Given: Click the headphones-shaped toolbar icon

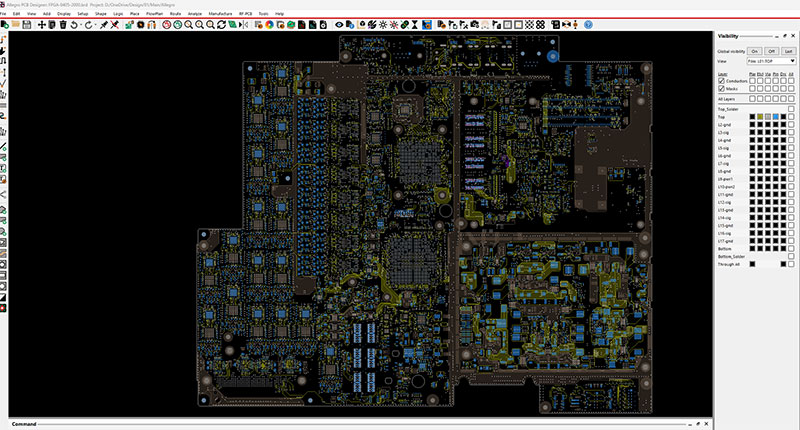Looking at the screenshot, I should coord(152,24).
